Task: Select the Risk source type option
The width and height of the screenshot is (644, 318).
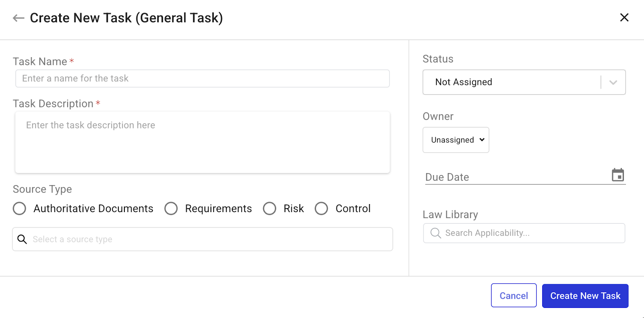Action: [269, 209]
